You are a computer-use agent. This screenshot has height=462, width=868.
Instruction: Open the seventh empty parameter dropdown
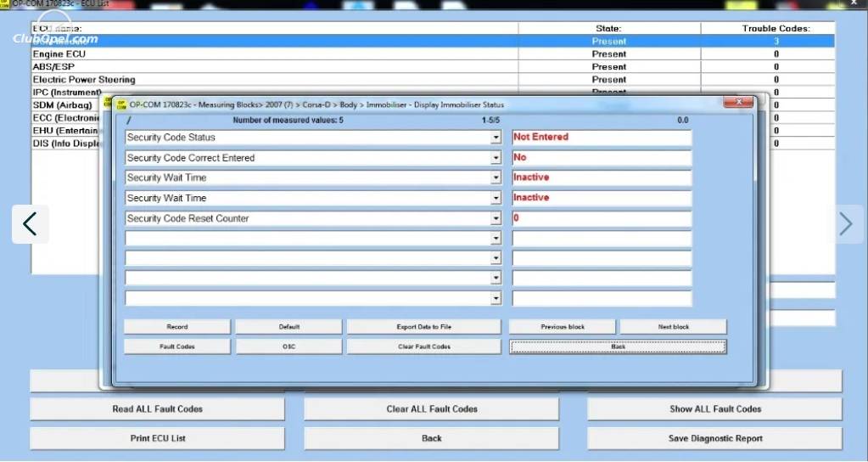(496, 258)
